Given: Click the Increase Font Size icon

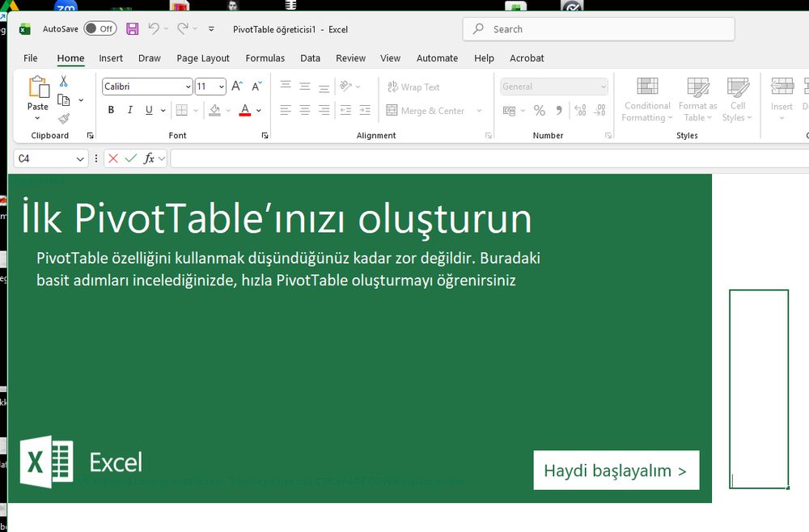Looking at the screenshot, I should [237, 87].
